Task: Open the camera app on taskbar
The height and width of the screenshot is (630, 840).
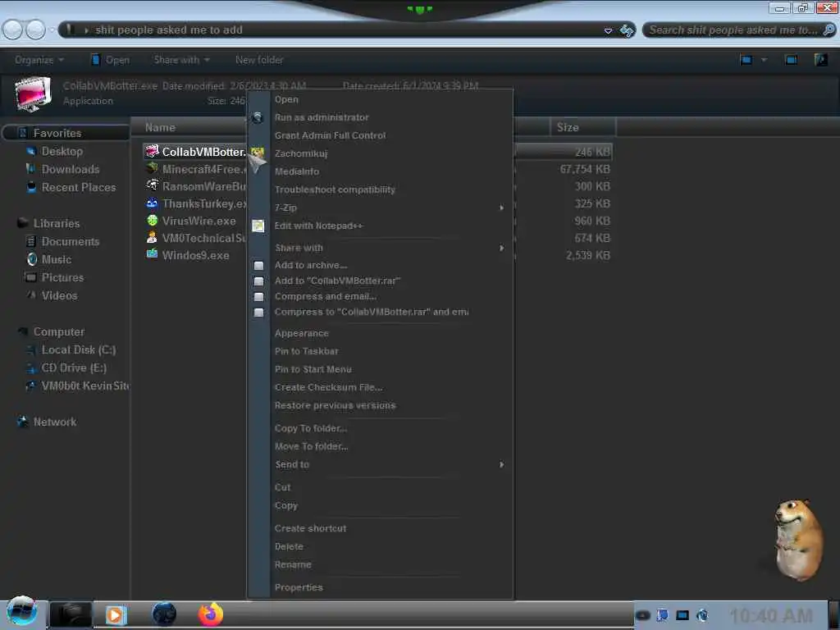Action: 71,614
